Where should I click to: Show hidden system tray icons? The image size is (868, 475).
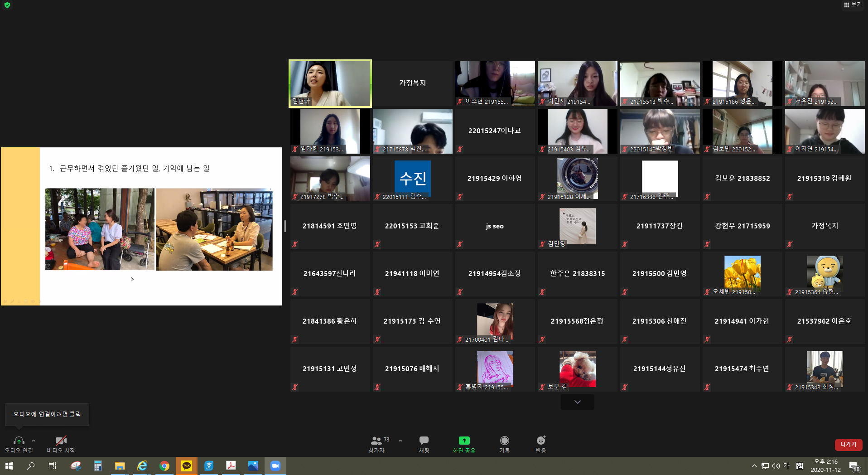click(x=754, y=465)
